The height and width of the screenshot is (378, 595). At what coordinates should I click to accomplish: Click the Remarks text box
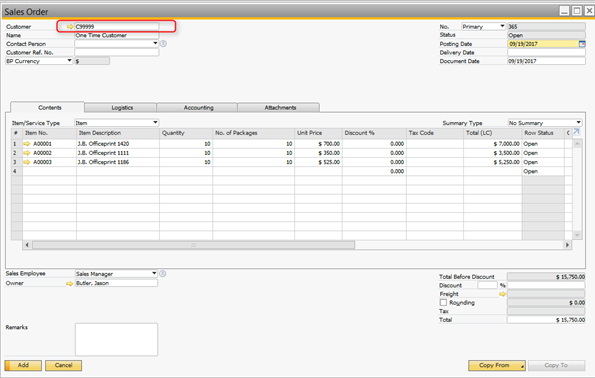pos(116,339)
